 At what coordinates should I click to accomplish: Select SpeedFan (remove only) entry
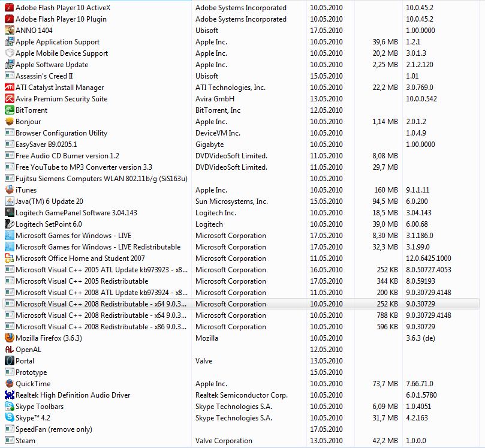tap(241, 429)
